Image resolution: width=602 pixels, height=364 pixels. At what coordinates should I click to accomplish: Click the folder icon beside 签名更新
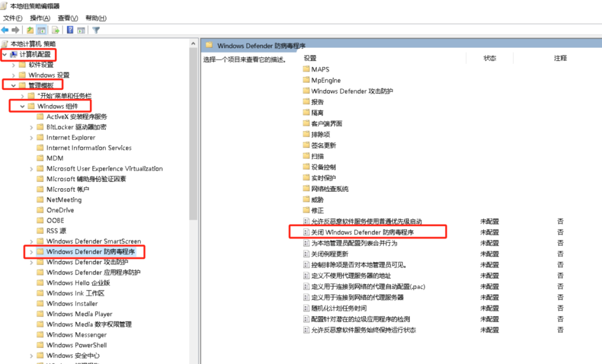click(306, 145)
